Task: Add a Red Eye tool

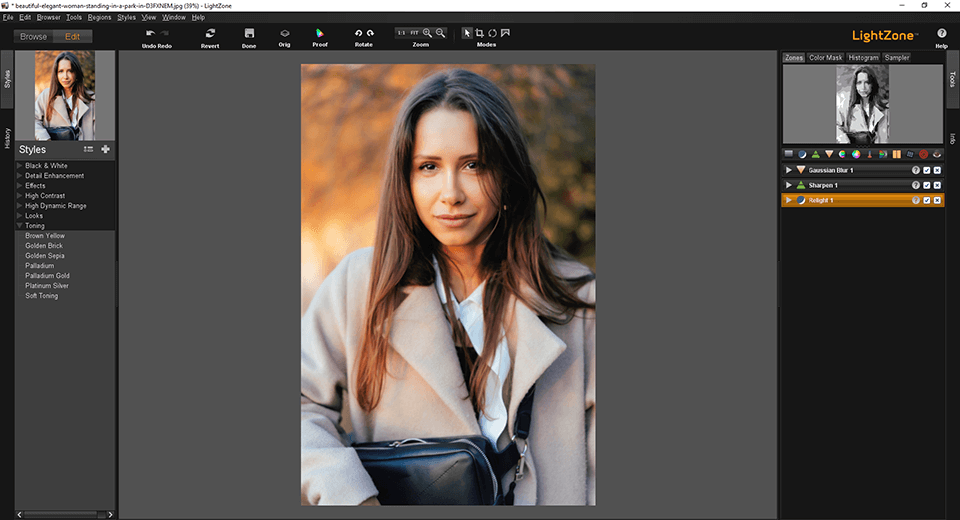Action: 937,154
